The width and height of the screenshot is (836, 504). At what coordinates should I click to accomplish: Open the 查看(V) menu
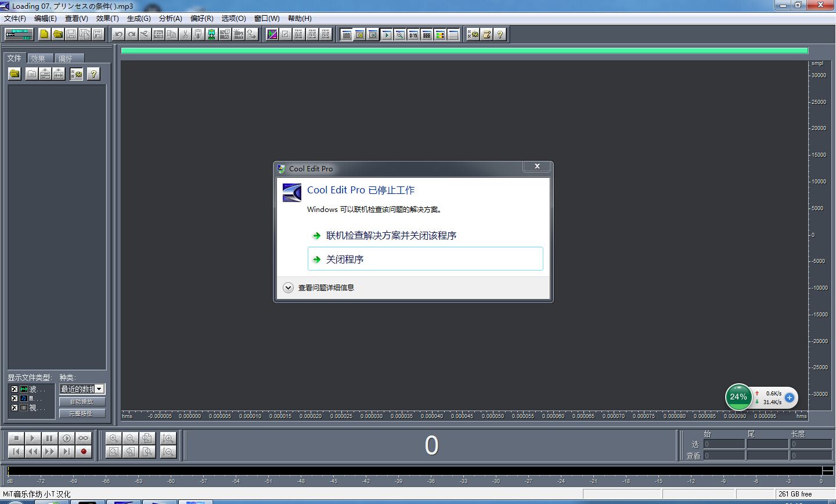(77, 19)
